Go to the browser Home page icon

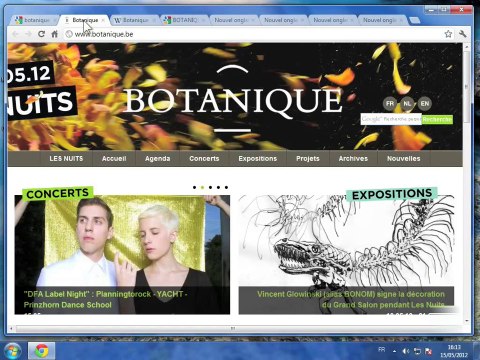54,34
